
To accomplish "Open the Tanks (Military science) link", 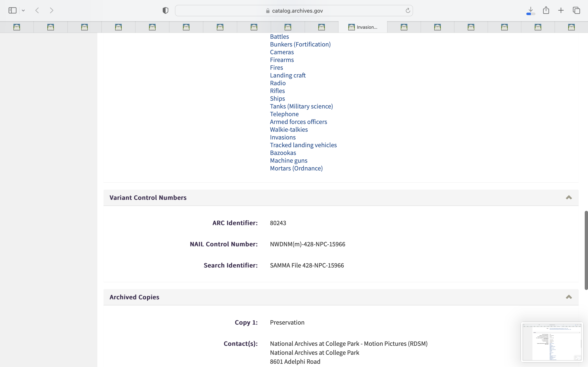I will (x=301, y=106).
